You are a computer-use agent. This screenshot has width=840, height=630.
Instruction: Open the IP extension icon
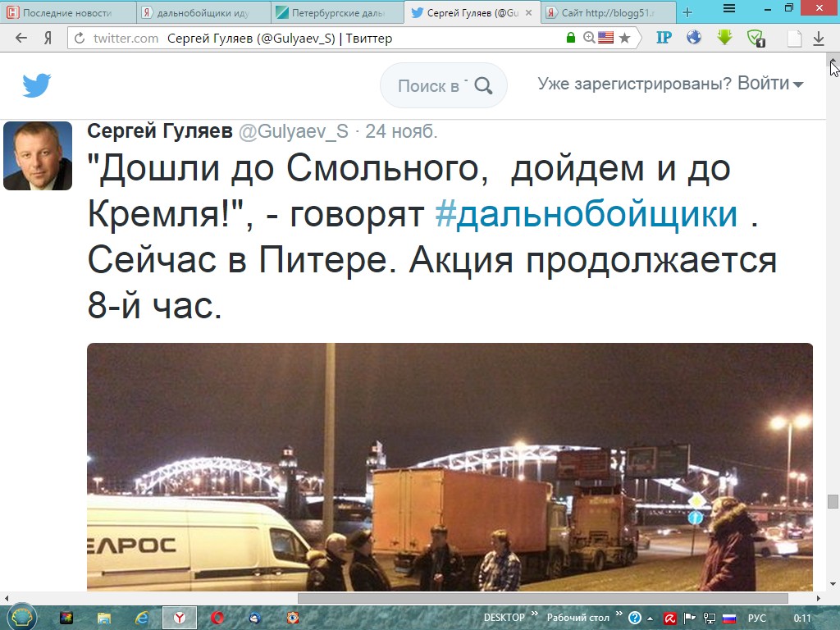pos(664,38)
